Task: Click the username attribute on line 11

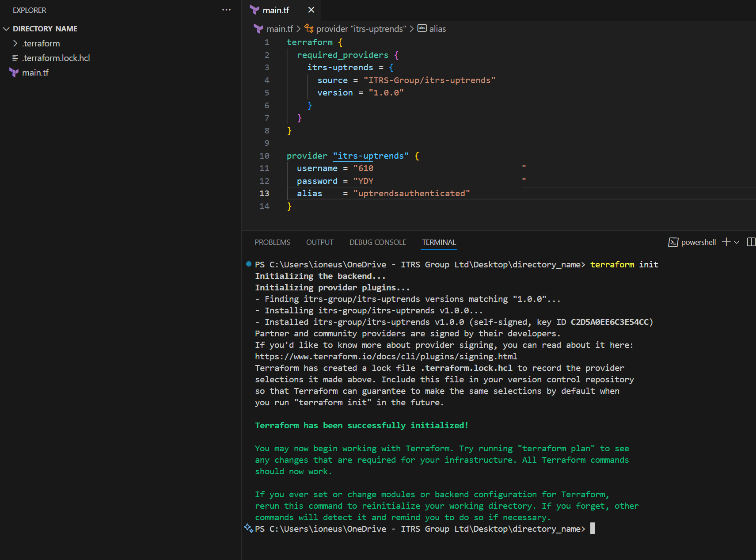Action: click(317, 168)
